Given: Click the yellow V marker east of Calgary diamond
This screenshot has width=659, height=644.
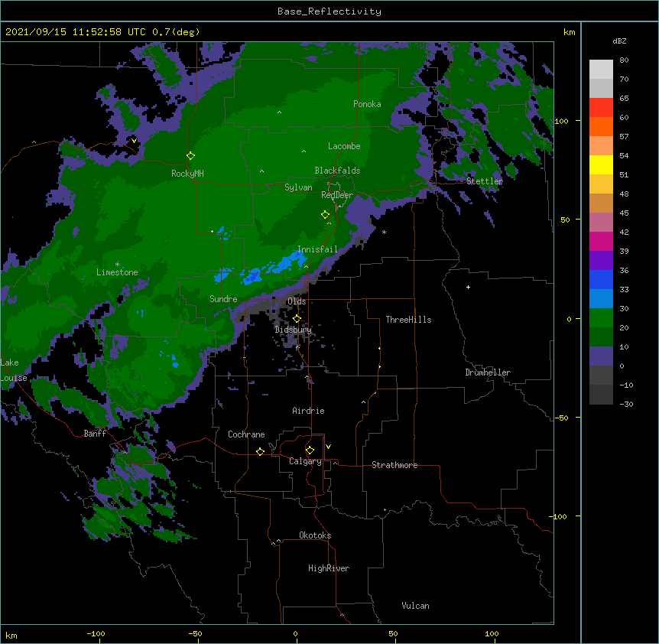Looking at the screenshot, I should coord(328,447).
